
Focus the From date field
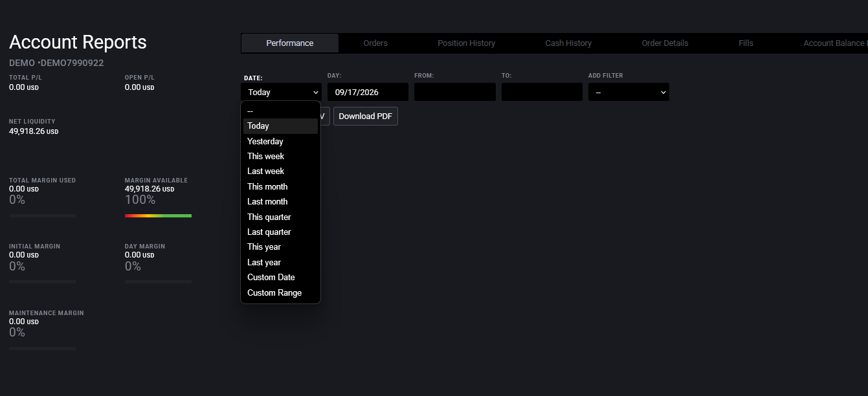point(455,92)
